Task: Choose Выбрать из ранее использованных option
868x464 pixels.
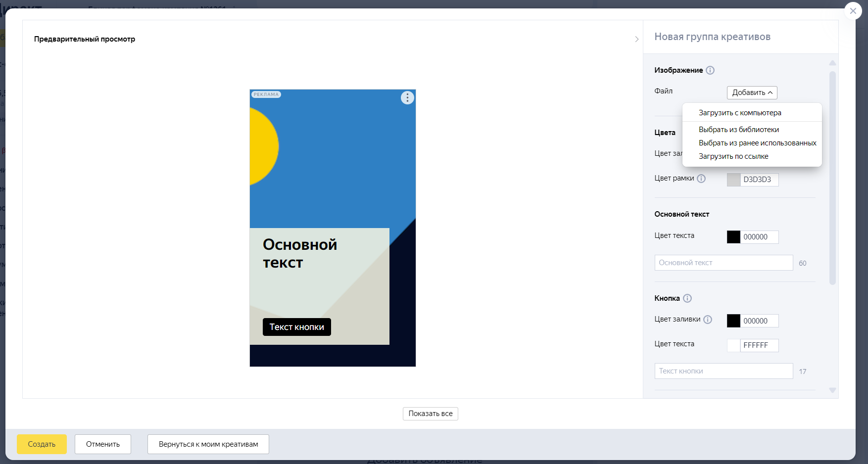Action: [752, 143]
